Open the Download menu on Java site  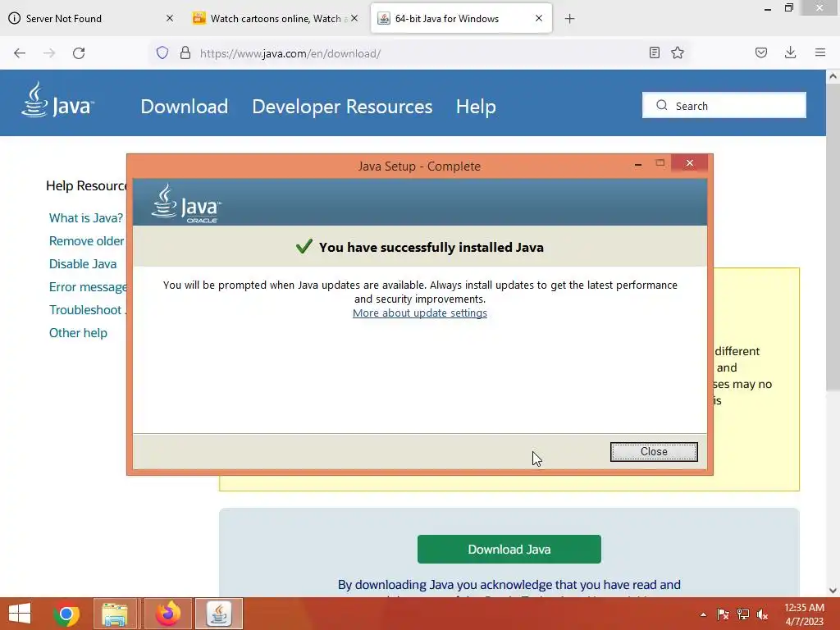pyautogui.click(x=185, y=106)
